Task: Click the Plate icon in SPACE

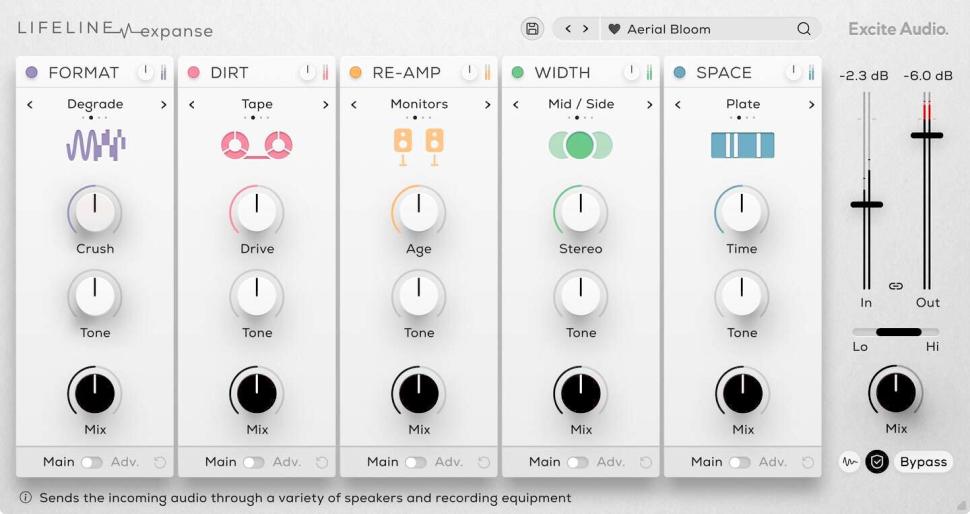Action: (x=742, y=145)
